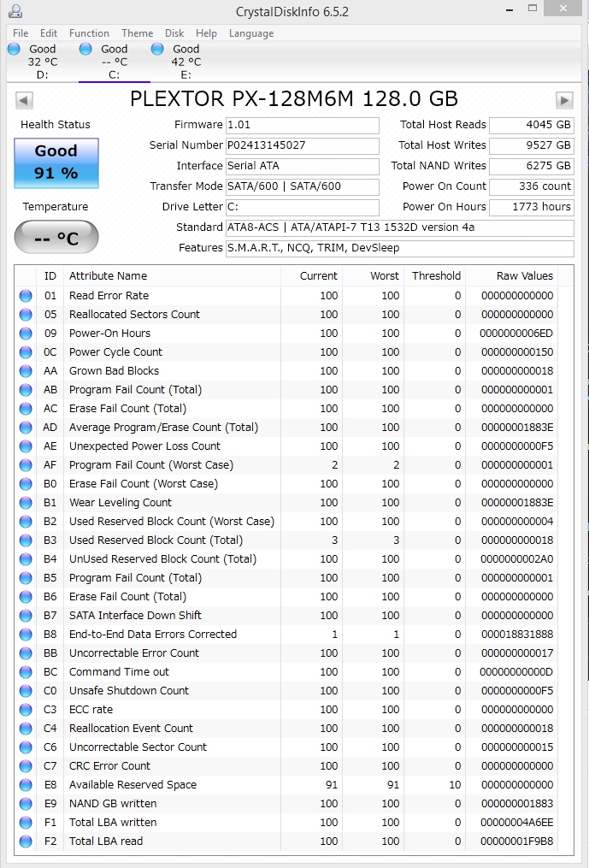
Task: Click status orb for Read Error Rate
Action: click(26, 296)
